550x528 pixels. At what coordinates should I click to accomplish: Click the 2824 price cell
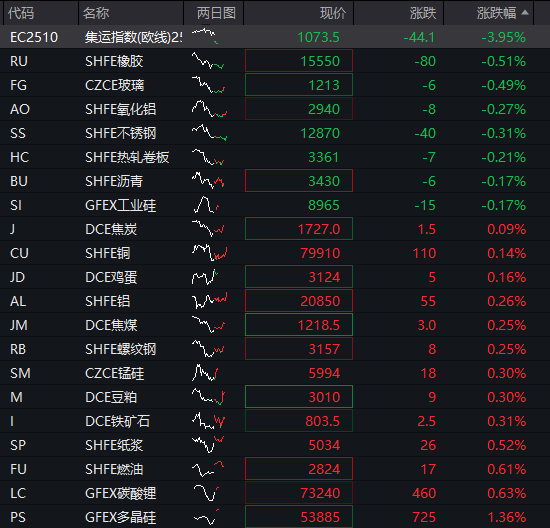[x=299, y=469]
